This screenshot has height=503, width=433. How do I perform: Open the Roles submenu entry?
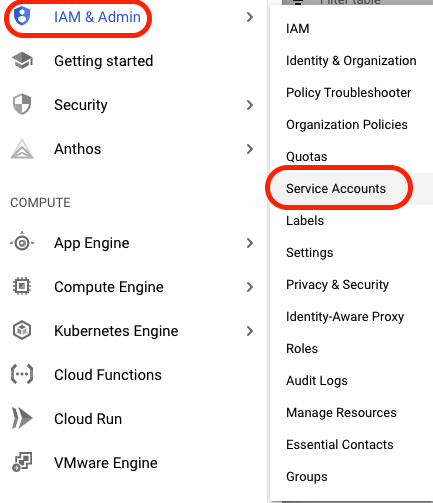coord(302,349)
